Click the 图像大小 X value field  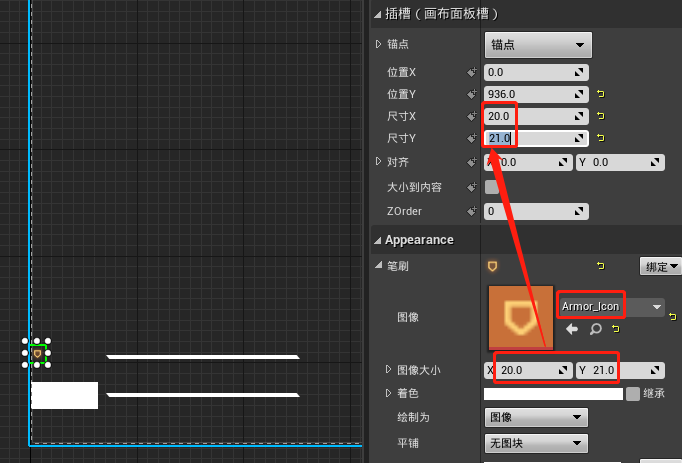tap(528, 370)
